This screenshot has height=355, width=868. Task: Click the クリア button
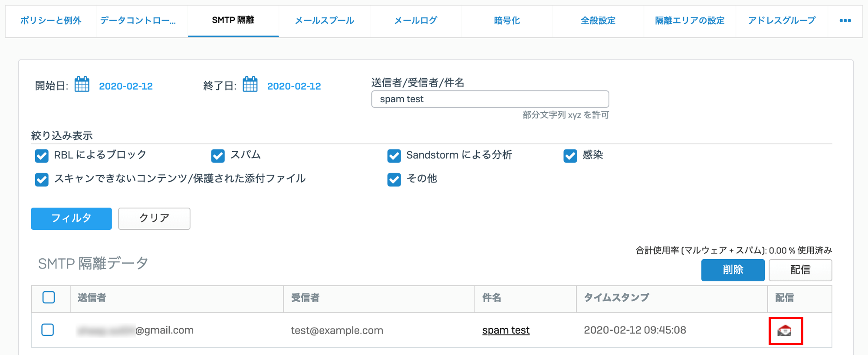[154, 218]
